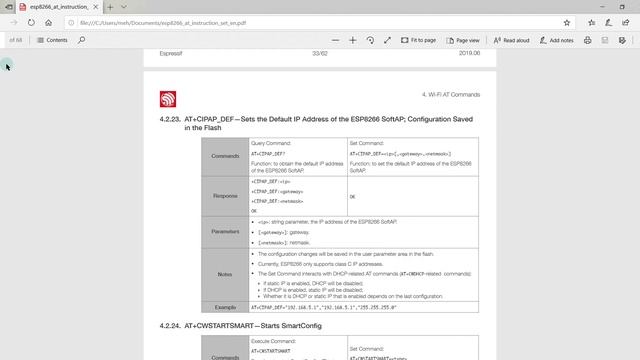Zoom out the PDF with the minus icon
Screen dimensions: 640x360
pos(336,40)
